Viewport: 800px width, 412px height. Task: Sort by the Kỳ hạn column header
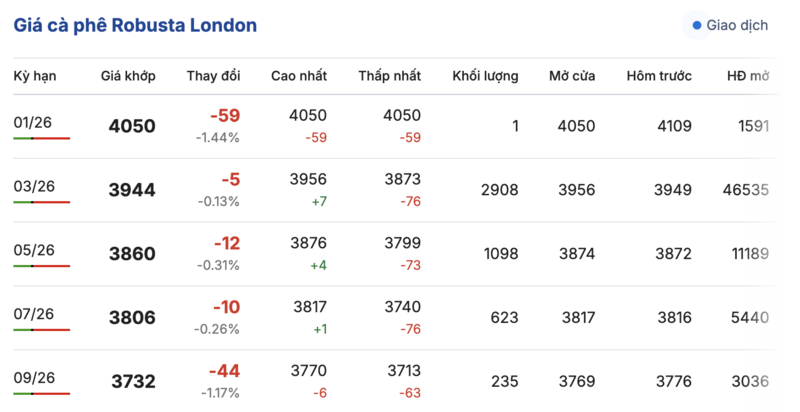(33, 76)
